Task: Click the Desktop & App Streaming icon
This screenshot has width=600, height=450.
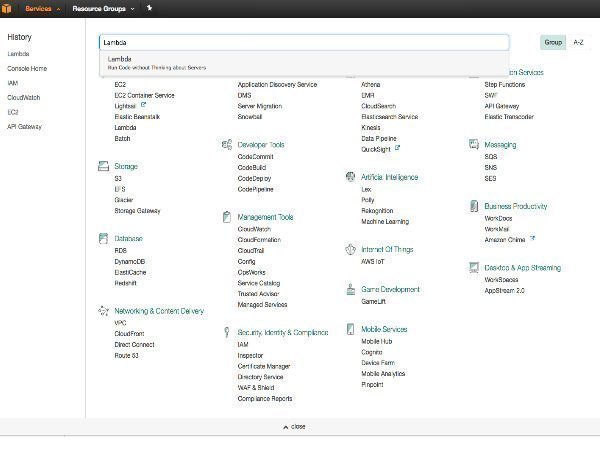Action: 474,268
